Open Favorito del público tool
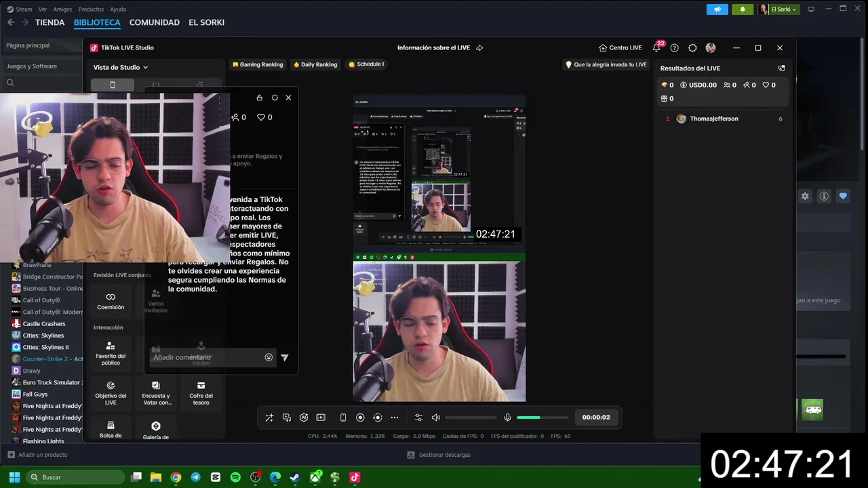The height and width of the screenshot is (488, 868). click(111, 354)
